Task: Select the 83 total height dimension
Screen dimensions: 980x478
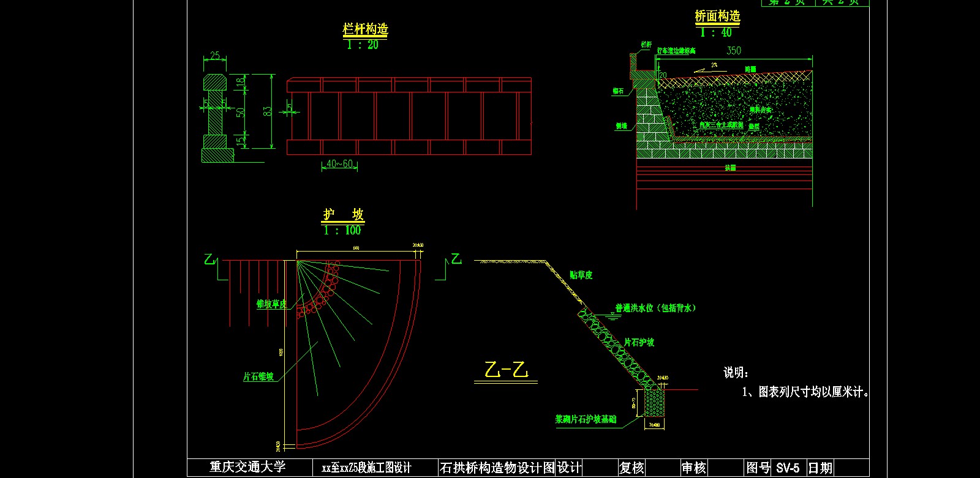Action: point(267,111)
